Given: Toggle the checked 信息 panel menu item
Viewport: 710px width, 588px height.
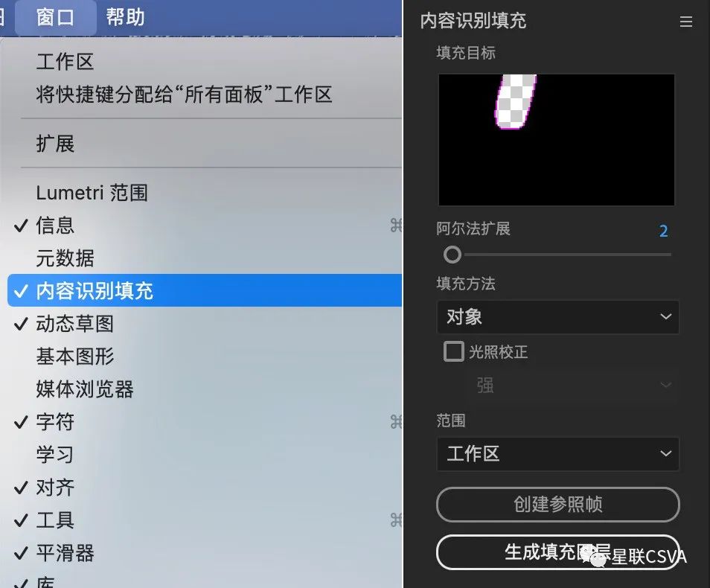Looking at the screenshot, I should (x=205, y=225).
